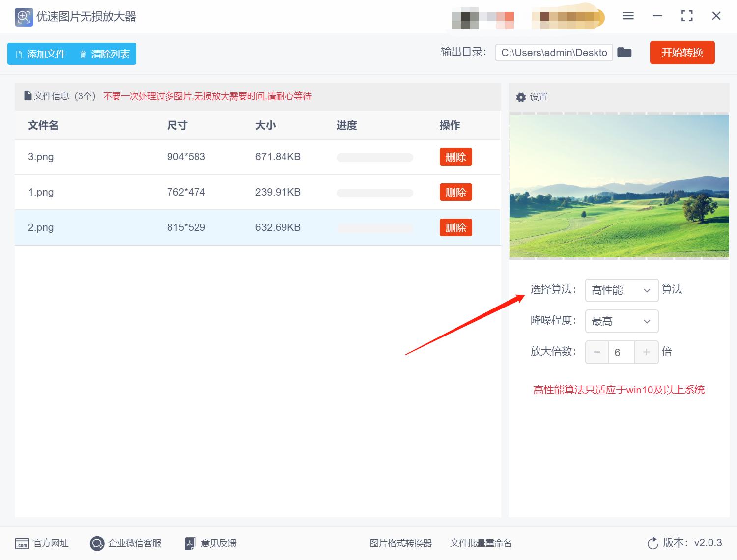Open 文件批量重命名
The width and height of the screenshot is (737, 560).
pyautogui.click(x=481, y=543)
